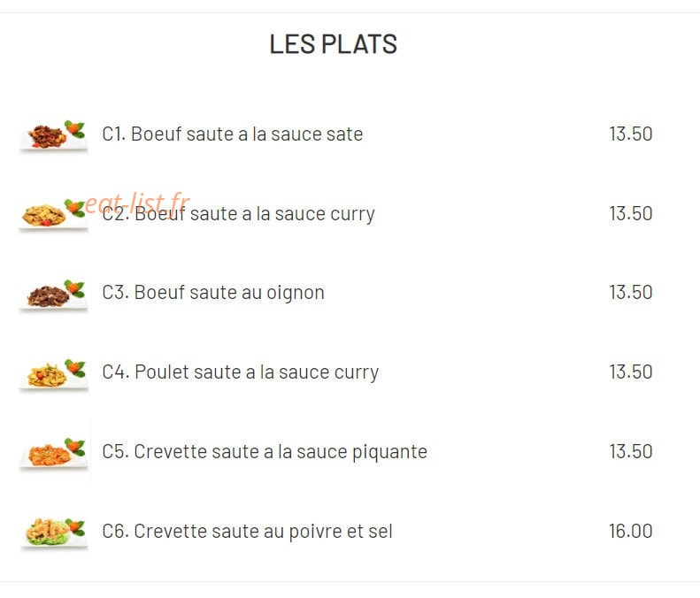Open C4. Poulet saute a la sauce curry
This screenshot has height=598, width=700.
[241, 372]
